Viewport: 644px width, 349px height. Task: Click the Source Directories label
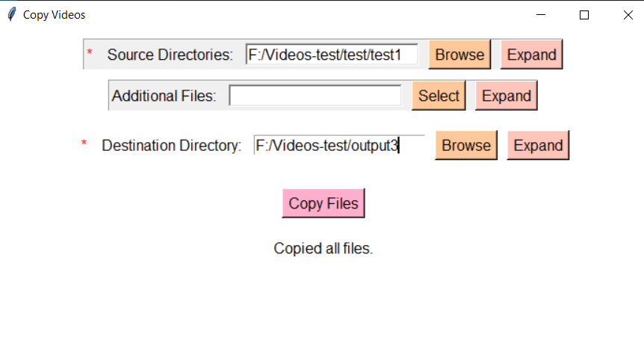tap(170, 55)
